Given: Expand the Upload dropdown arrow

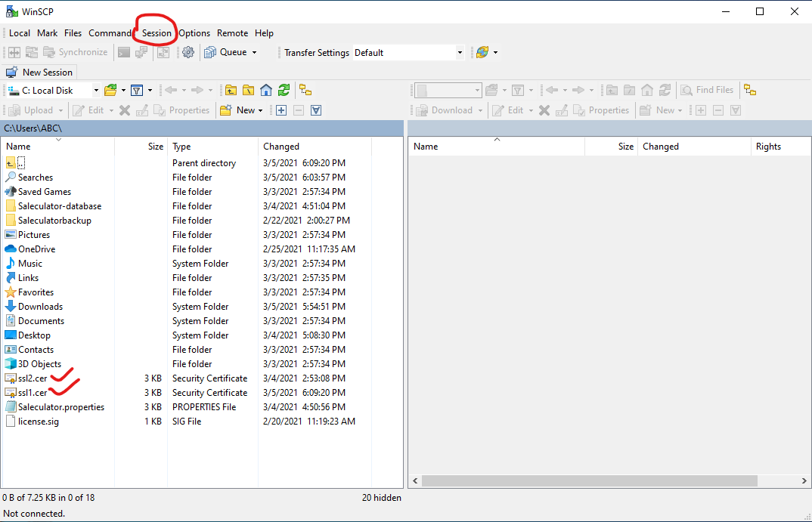Looking at the screenshot, I should pos(60,110).
